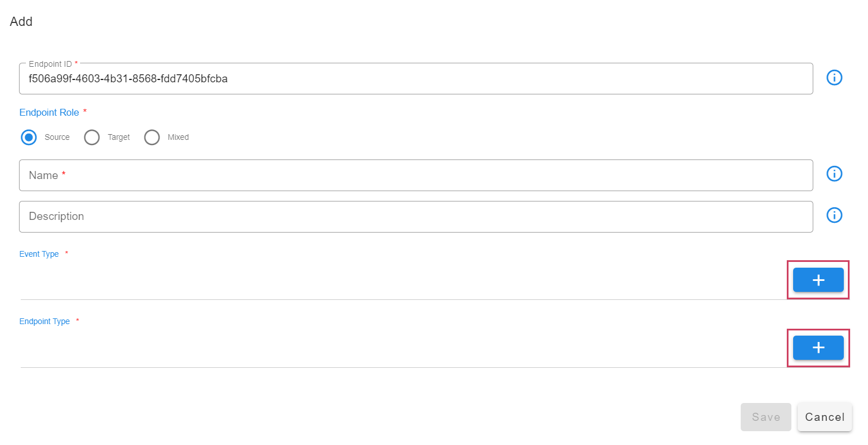Click the Event Type label

[39, 254]
